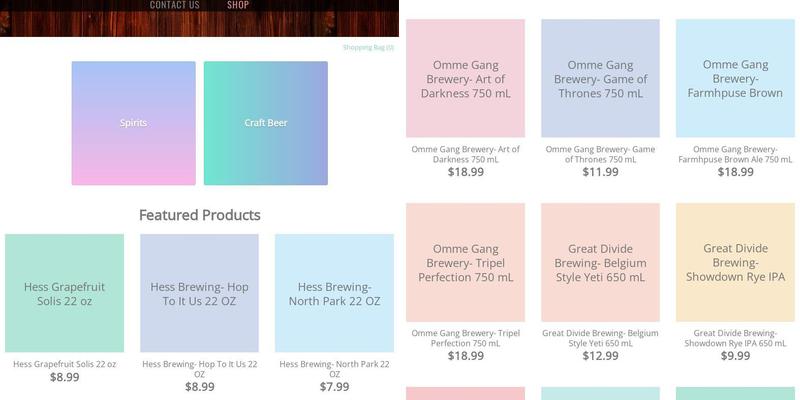
Task: Open the Hess Brewing North Park tile
Action: (334, 293)
